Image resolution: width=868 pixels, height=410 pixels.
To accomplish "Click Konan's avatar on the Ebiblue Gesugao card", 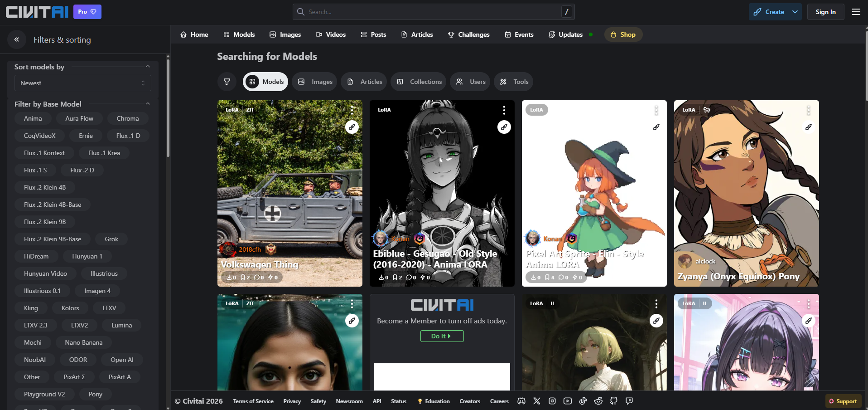I will point(381,238).
